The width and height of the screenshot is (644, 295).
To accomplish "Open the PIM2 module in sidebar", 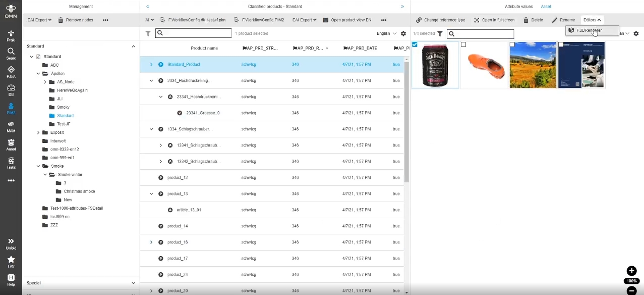I will [11, 108].
